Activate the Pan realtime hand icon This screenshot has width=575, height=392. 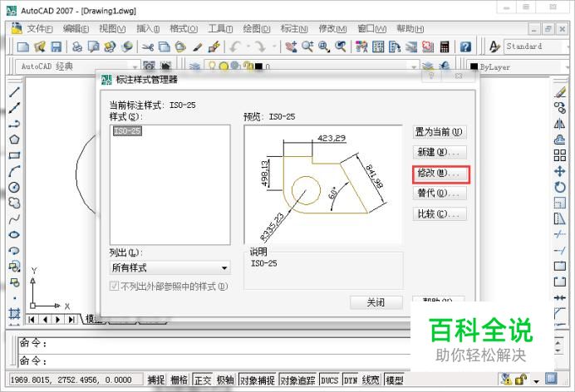click(291, 47)
